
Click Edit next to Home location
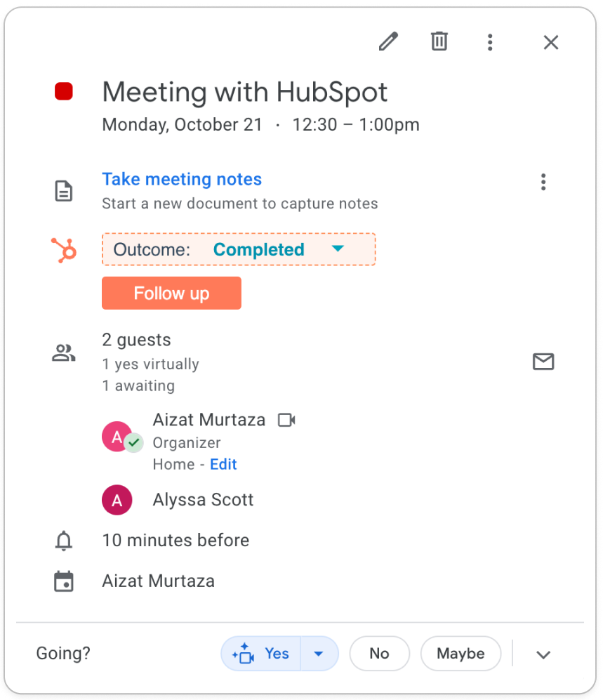(x=223, y=464)
